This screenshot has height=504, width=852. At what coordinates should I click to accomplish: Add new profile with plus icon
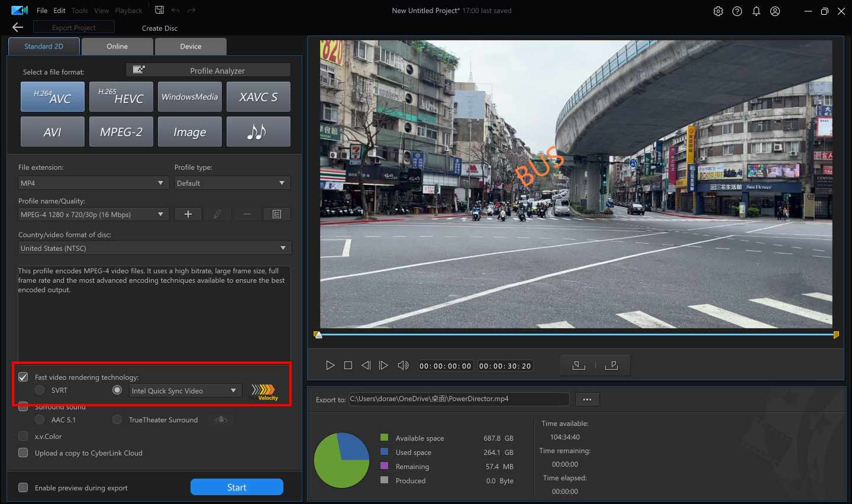coord(188,214)
